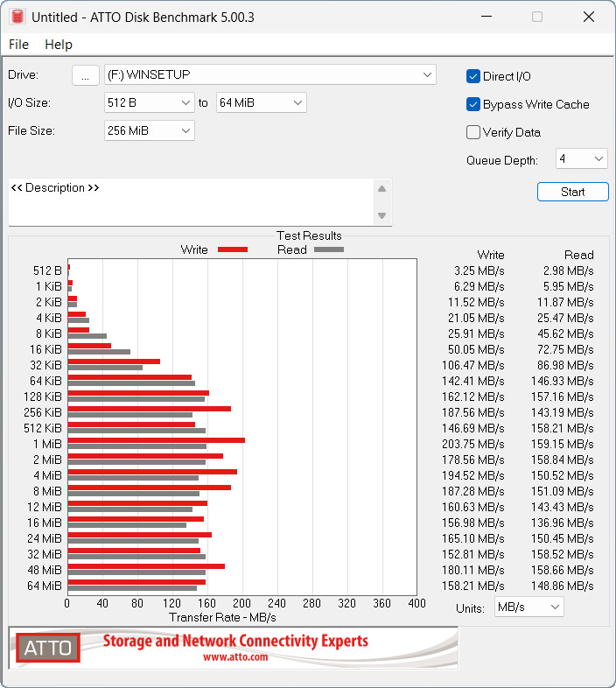Click the 203.75 MB/s write value

pos(473,444)
